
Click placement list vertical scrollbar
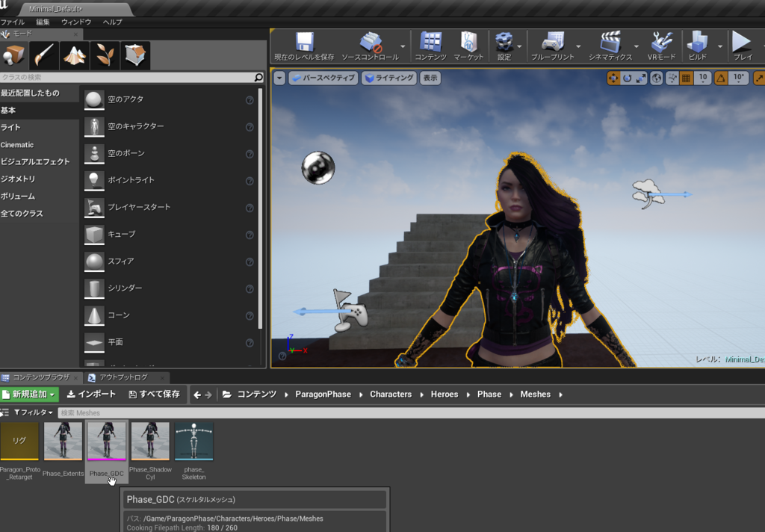pos(260,209)
